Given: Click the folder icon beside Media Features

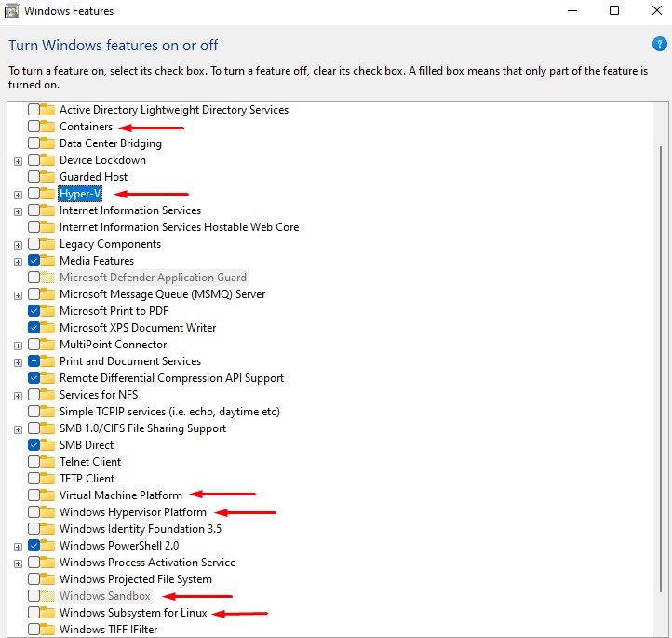Looking at the screenshot, I should [x=47, y=260].
